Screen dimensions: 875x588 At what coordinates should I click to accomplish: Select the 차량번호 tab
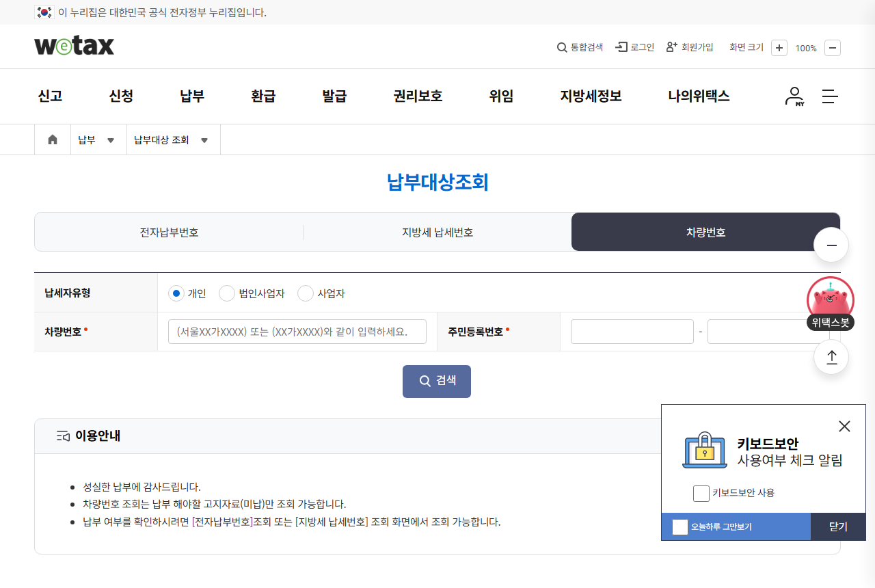pos(705,232)
